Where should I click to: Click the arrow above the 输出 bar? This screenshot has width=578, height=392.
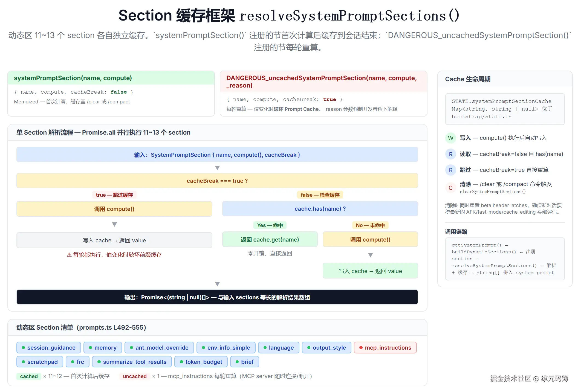(217, 284)
